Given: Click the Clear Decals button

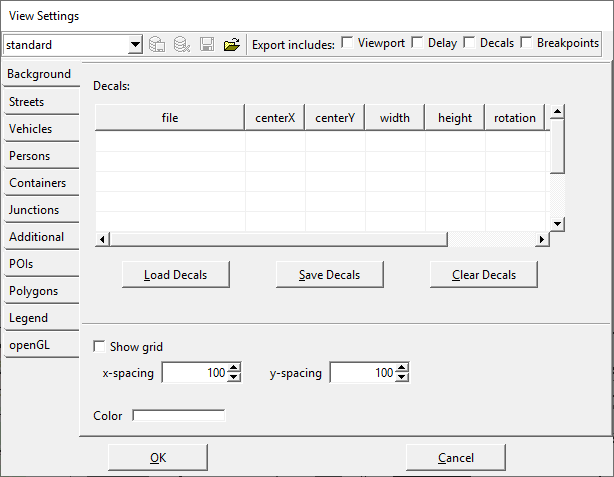Looking at the screenshot, I should coord(484,274).
